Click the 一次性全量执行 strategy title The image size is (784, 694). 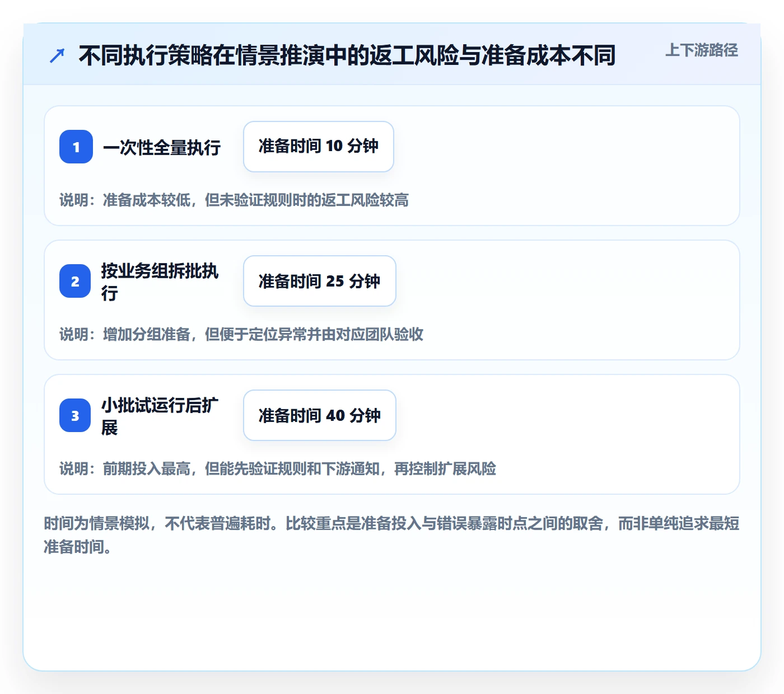[162, 147]
